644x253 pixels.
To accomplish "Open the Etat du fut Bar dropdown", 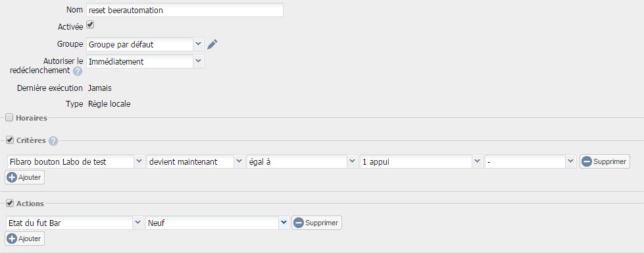I will pos(75,223).
